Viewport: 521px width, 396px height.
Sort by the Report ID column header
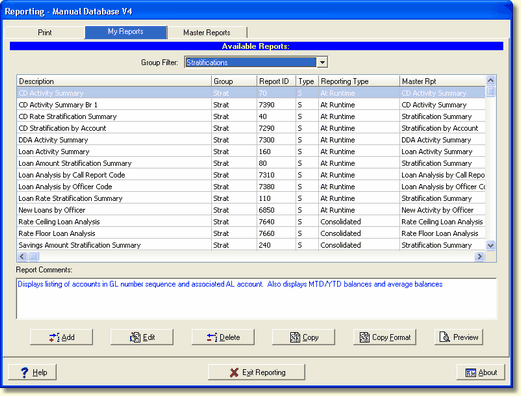click(276, 81)
